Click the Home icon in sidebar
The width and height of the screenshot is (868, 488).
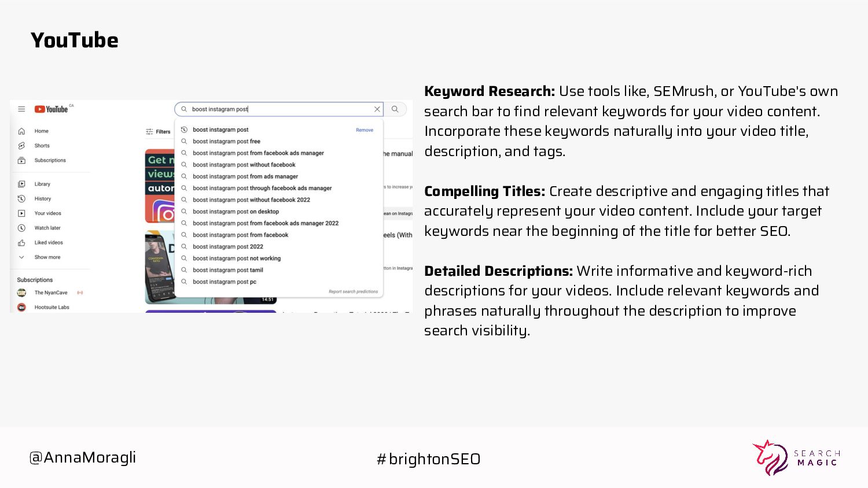pos(21,131)
